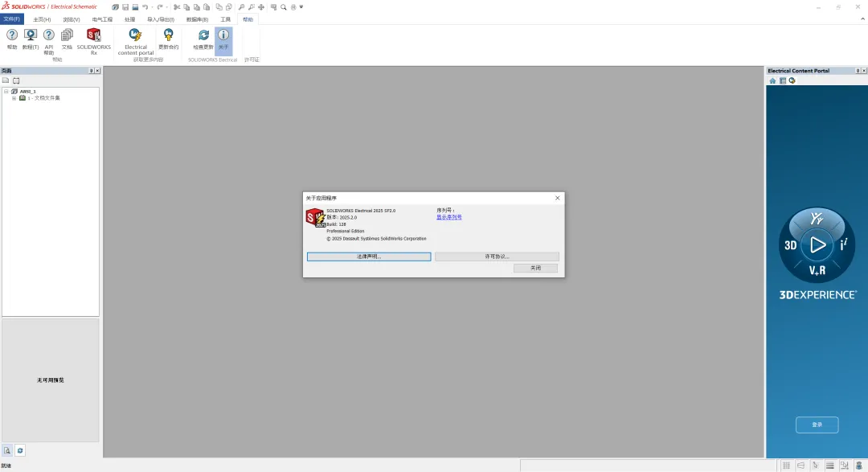Click the pan move arrows icon in top toolbar
Screen dimensions: 868x472
click(x=261, y=7)
